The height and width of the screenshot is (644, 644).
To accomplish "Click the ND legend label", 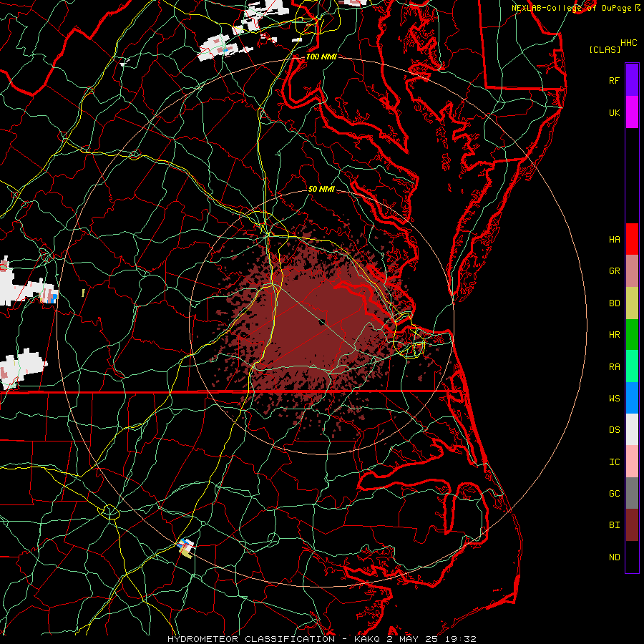I will pyautogui.click(x=614, y=557).
